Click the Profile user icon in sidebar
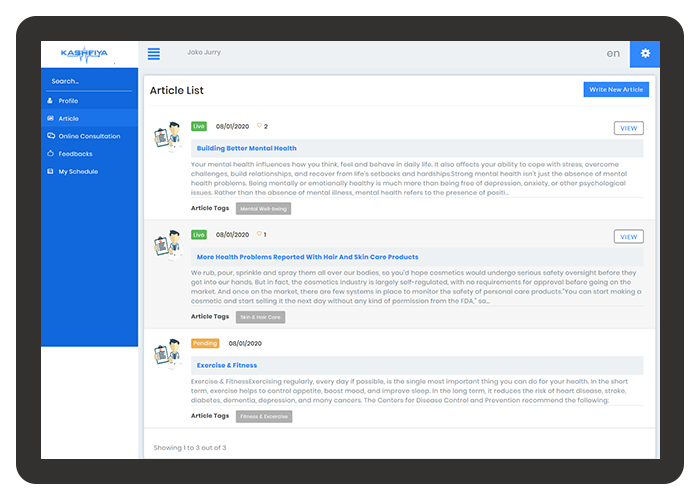Image resolution: width=700 pixels, height=500 pixels. (50, 101)
